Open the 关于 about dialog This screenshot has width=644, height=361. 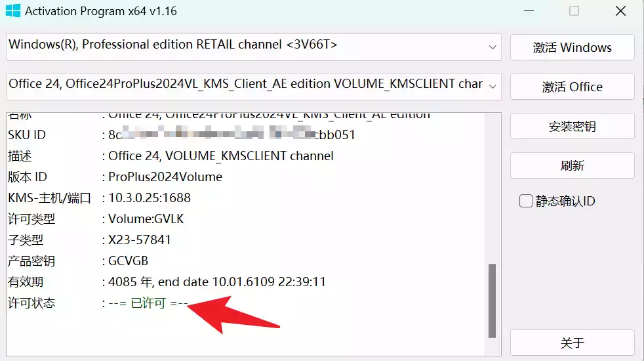pos(572,343)
